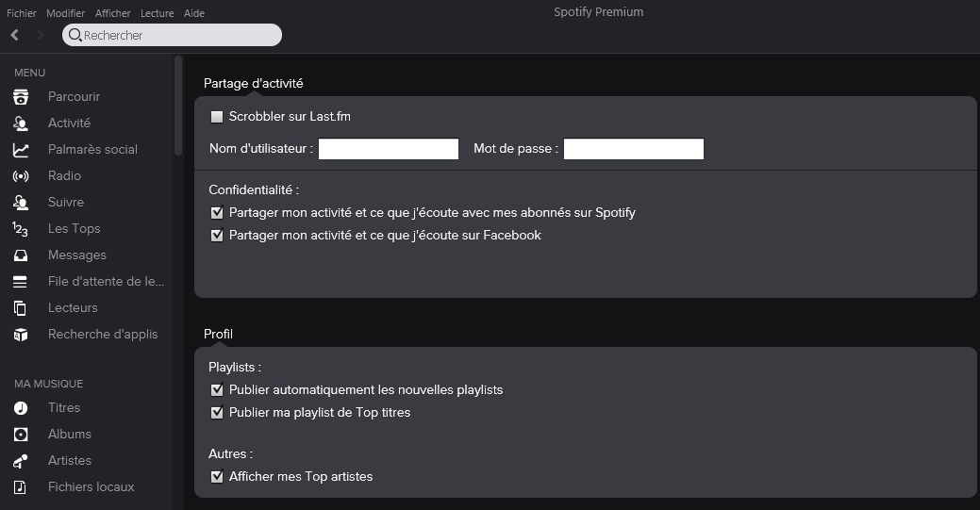The width and height of the screenshot is (980, 510).
Task: Open the Palmarès social chart icon
Action: [20, 150]
